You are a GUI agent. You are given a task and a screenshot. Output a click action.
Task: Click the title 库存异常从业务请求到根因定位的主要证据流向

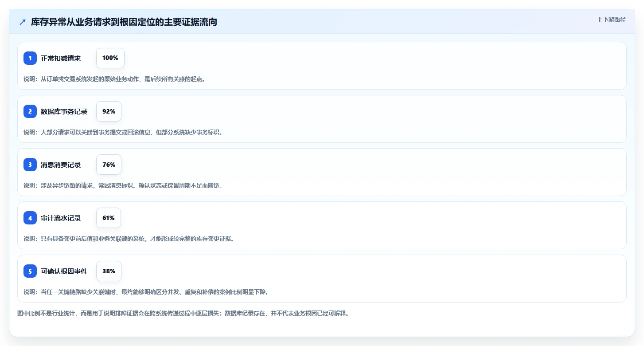(x=124, y=22)
